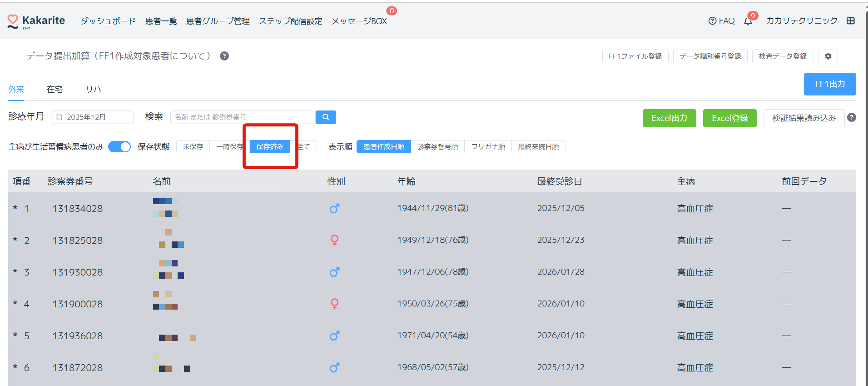Select 保存済み save status filter
The height and width of the screenshot is (386, 868).
[x=270, y=147]
